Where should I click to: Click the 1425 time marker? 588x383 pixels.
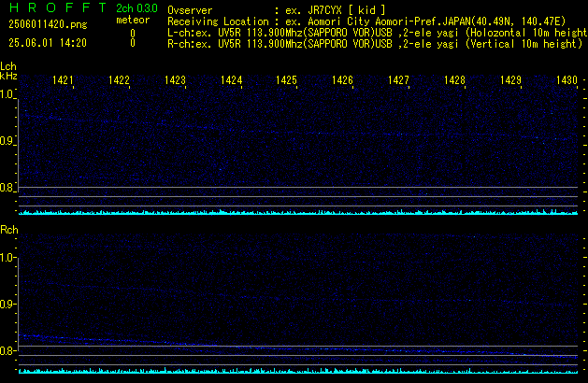tap(286, 80)
